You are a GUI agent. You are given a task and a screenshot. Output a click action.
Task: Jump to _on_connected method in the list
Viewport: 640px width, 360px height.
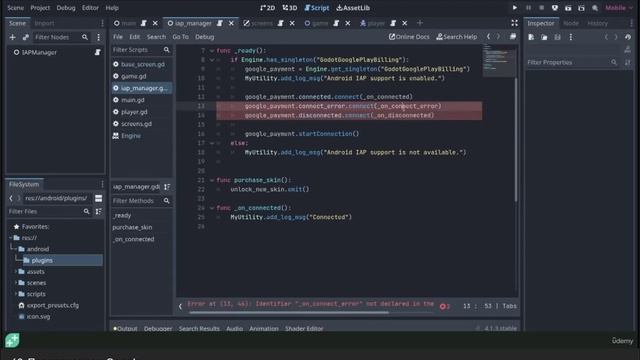pyautogui.click(x=133, y=239)
